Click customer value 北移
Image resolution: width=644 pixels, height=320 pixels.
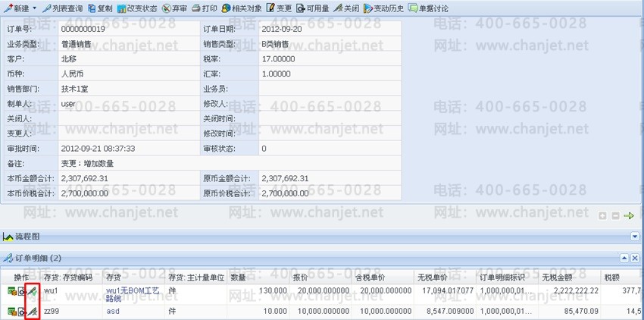pyautogui.click(x=69, y=59)
